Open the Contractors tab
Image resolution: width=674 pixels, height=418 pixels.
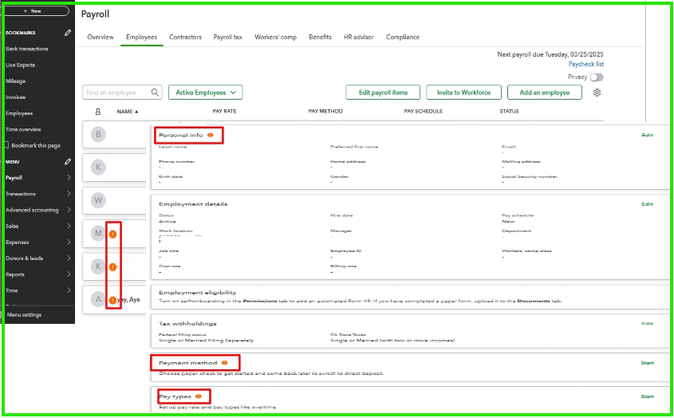(185, 37)
